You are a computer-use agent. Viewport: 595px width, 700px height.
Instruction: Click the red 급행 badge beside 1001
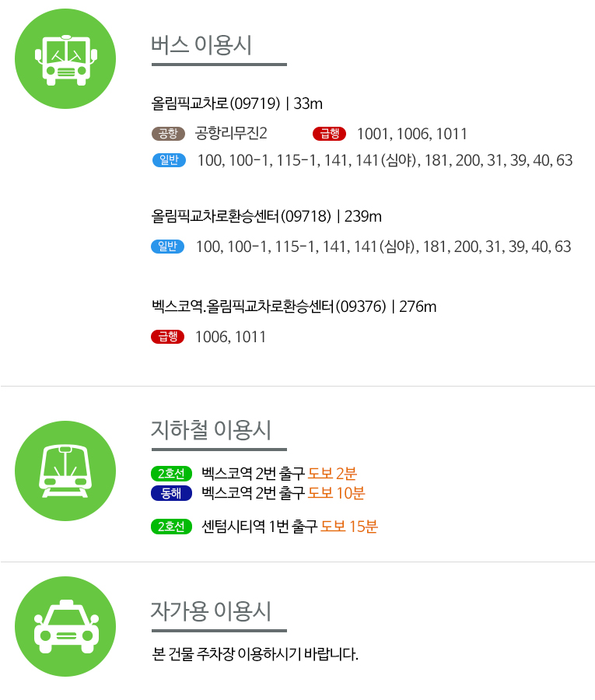coord(330,134)
